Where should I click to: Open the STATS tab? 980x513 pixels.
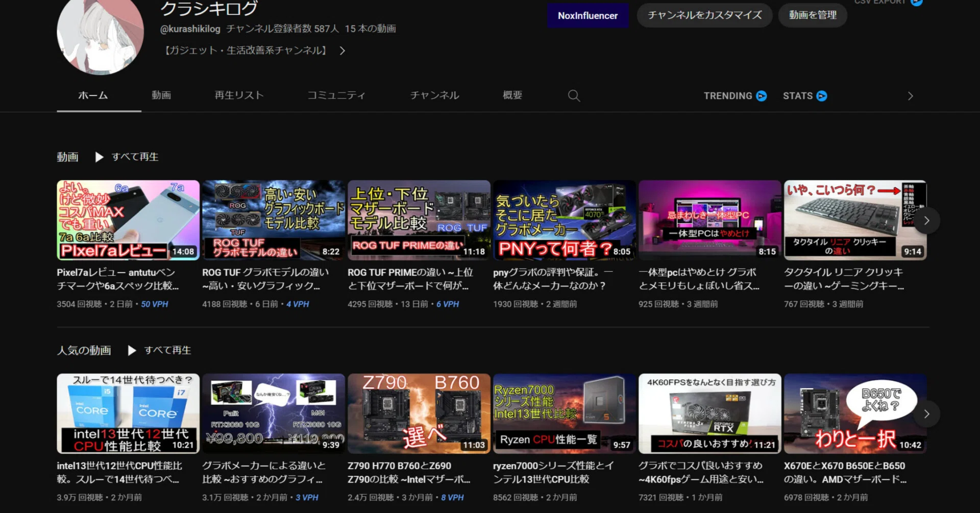[805, 96]
